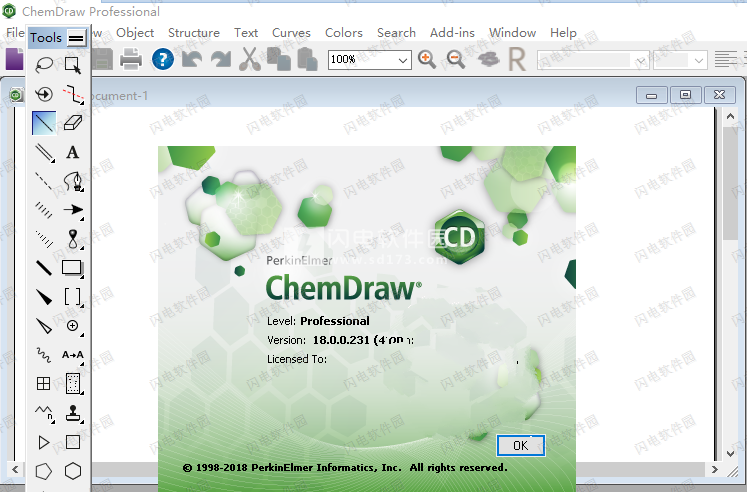The width and height of the screenshot is (747, 492).
Task: Select the Dashed Bond tool
Action: click(x=44, y=181)
